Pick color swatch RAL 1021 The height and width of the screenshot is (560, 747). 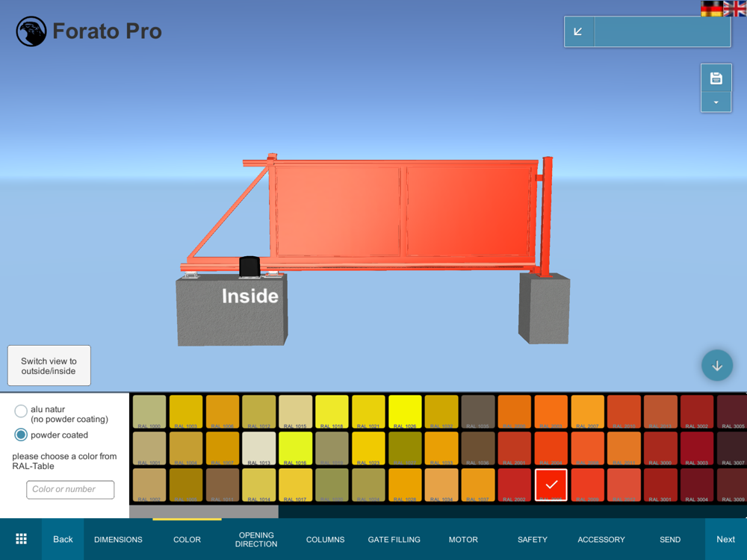(368, 411)
